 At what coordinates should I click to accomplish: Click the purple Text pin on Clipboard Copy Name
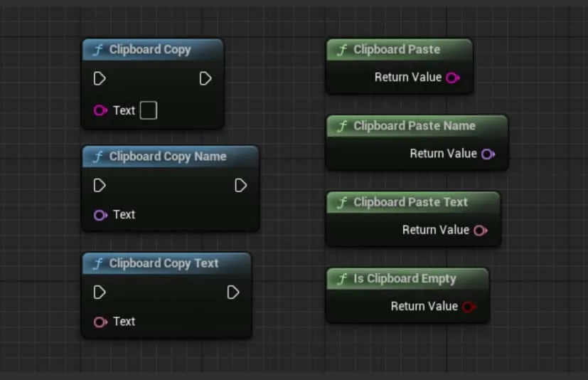tap(100, 215)
